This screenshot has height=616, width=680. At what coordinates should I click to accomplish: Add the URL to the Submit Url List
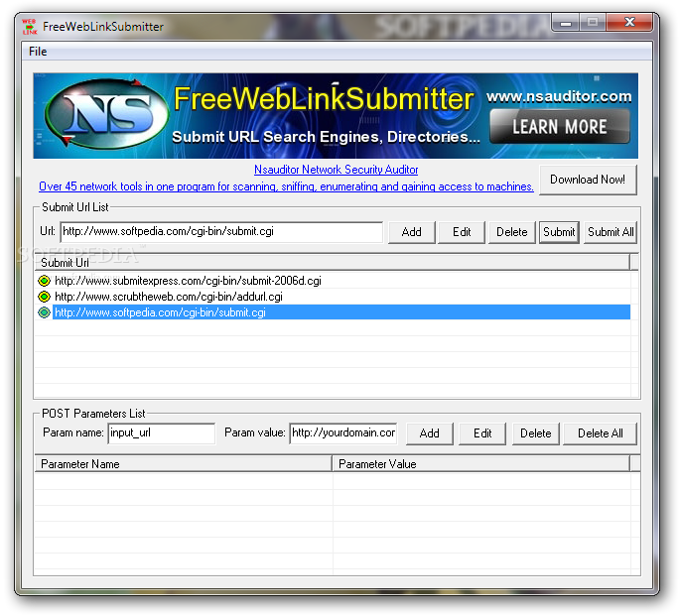pyautogui.click(x=411, y=232)
